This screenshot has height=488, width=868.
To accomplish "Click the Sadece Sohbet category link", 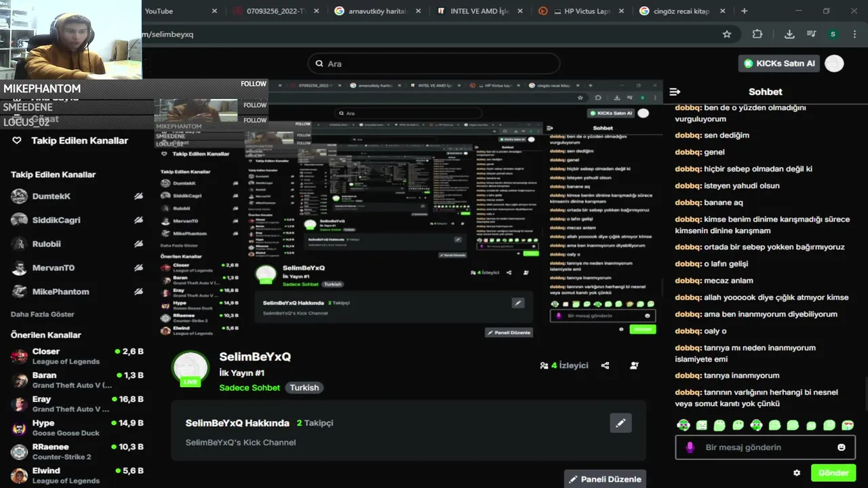I will point(250,388).
